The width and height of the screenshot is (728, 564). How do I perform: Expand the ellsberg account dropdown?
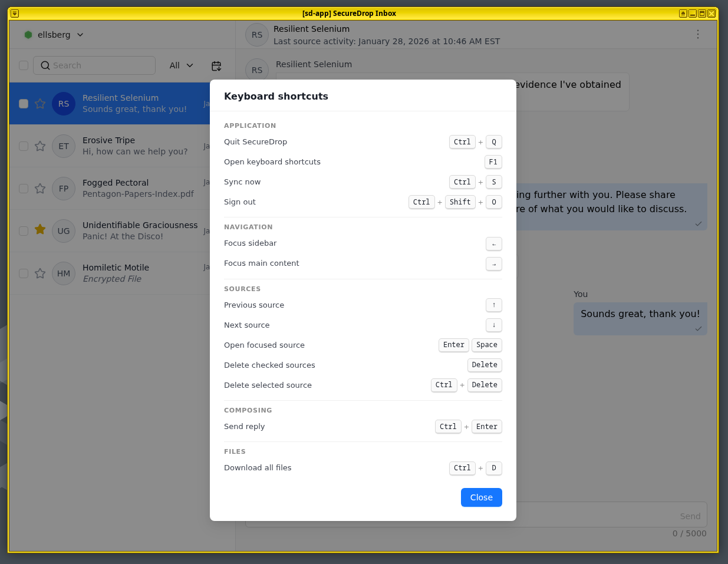click(x=80, y=35)
